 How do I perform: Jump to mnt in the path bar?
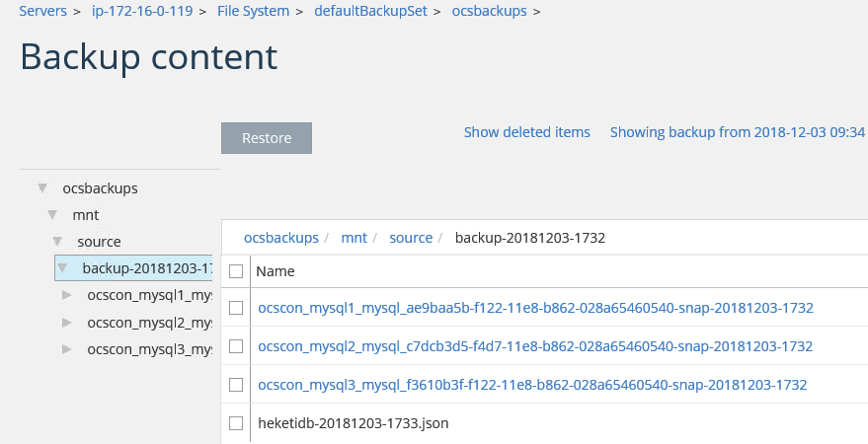[x=354, y=238]
